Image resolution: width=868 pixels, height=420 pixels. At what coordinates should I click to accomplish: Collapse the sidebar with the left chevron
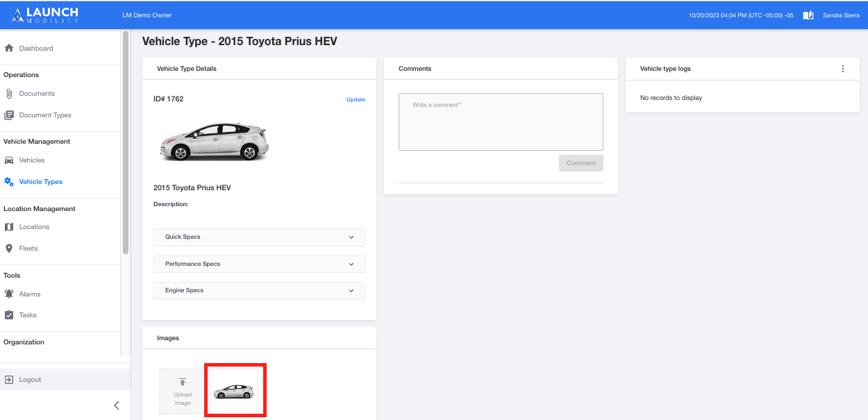click(x=117, y=405)
